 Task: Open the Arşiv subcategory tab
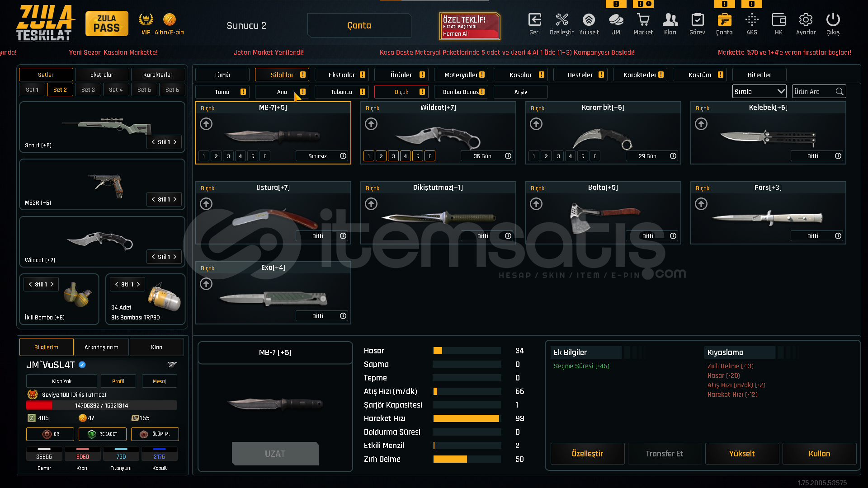pyautogui.click(x=521, y=92)
